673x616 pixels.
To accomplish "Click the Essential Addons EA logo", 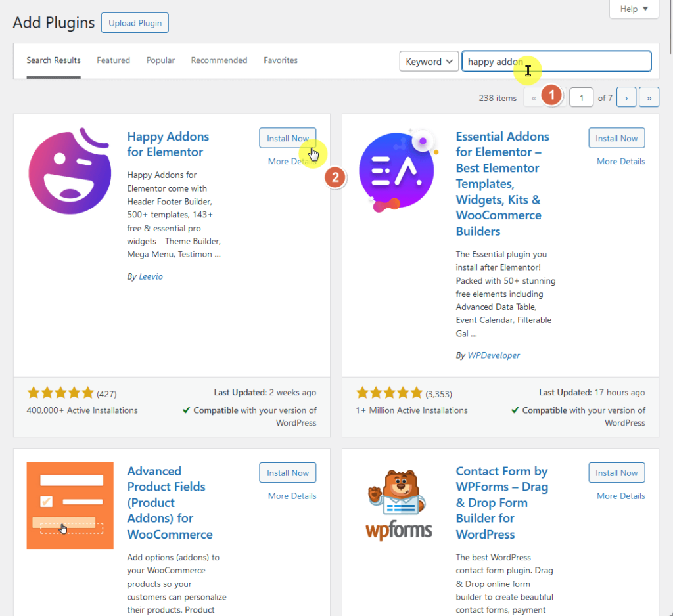I will coord(399,171).
